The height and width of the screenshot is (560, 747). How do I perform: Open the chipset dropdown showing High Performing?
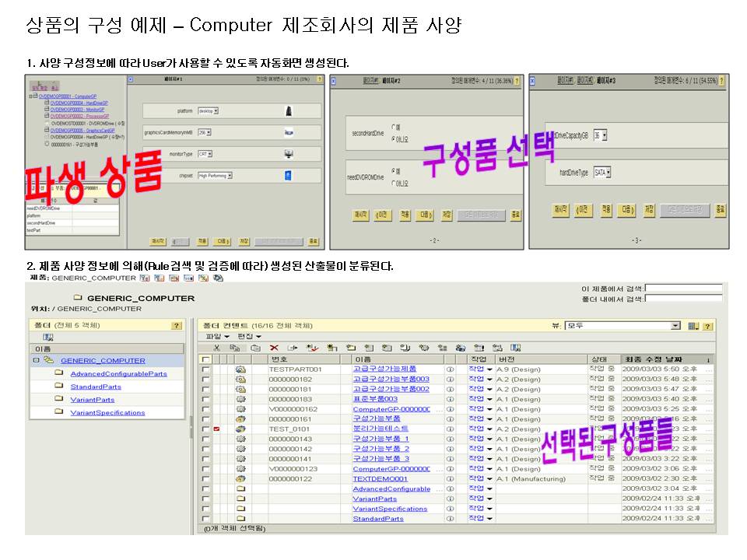pos(215,176)
